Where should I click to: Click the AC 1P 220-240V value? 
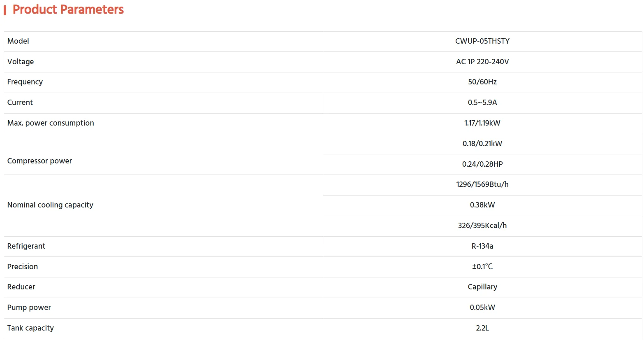[482, 62]
